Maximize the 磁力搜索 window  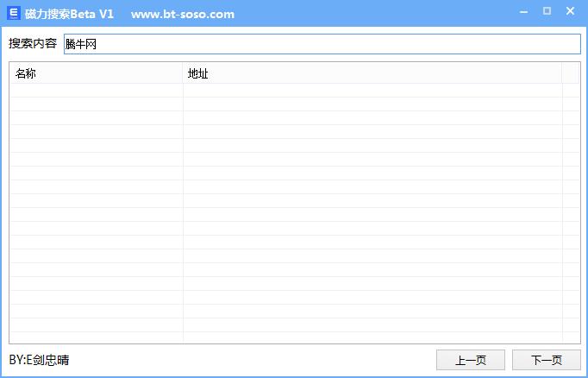[x=547, y=11]
